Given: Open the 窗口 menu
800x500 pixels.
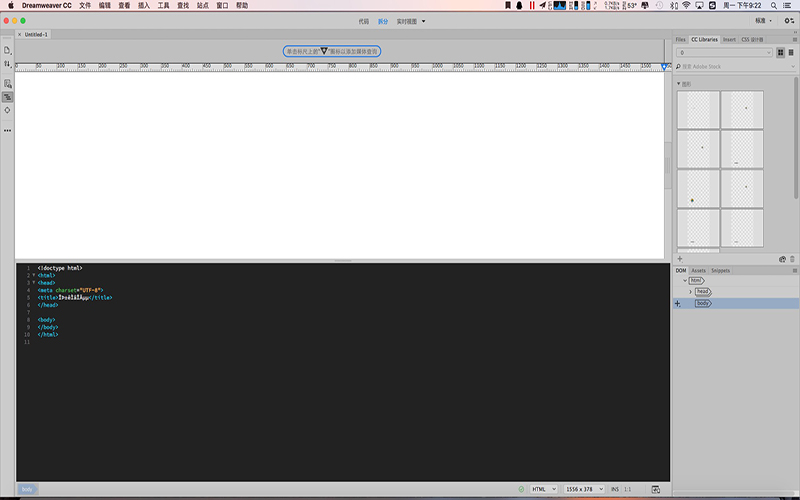Looking at the screenshot, I should (222, 6).
